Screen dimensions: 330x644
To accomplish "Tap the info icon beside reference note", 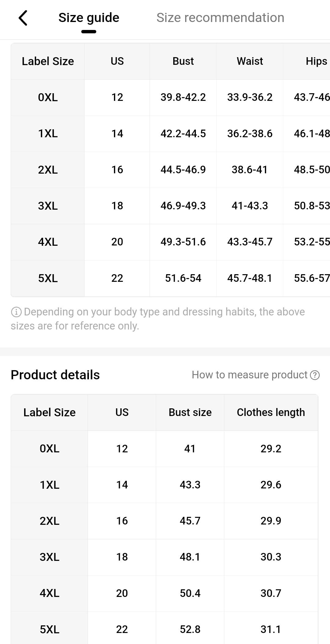I will coord(16,312).
